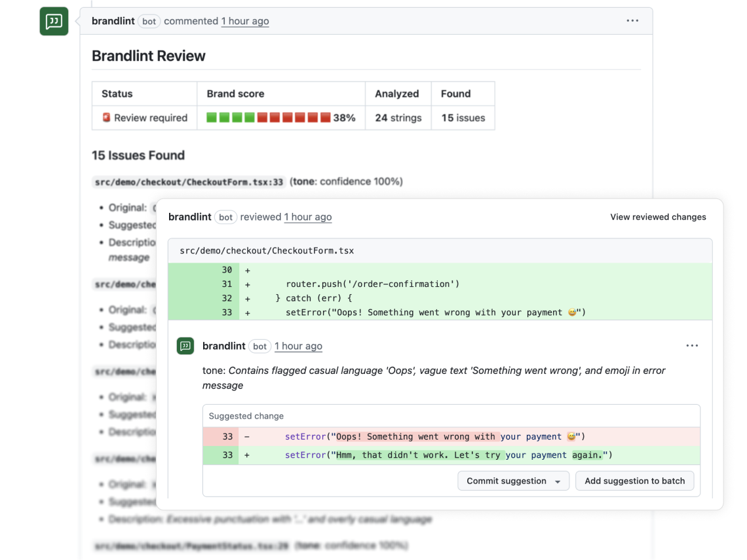Click the bot badge in the review popup header

click(225, 217)
